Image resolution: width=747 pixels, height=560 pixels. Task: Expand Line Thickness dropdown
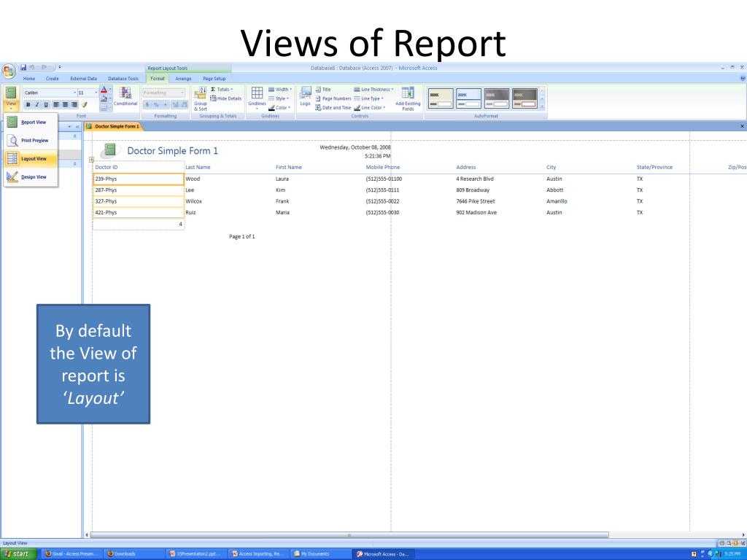pos(373,90)
